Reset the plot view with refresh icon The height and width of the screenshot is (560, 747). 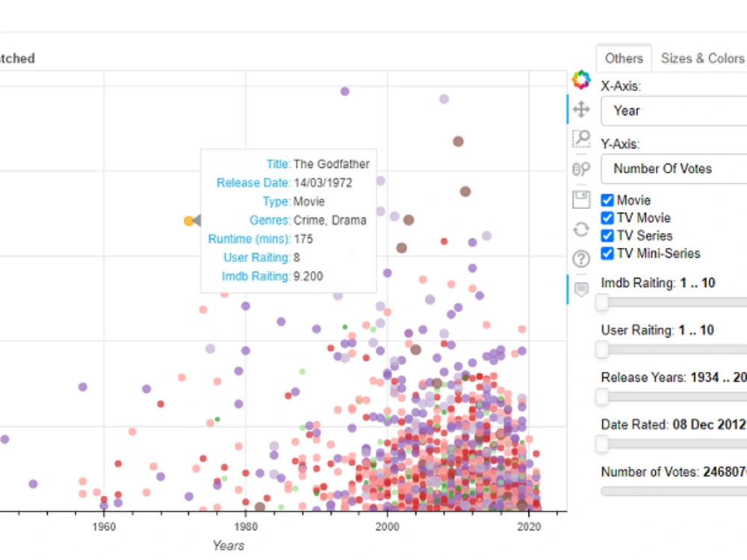coord(581,229)
